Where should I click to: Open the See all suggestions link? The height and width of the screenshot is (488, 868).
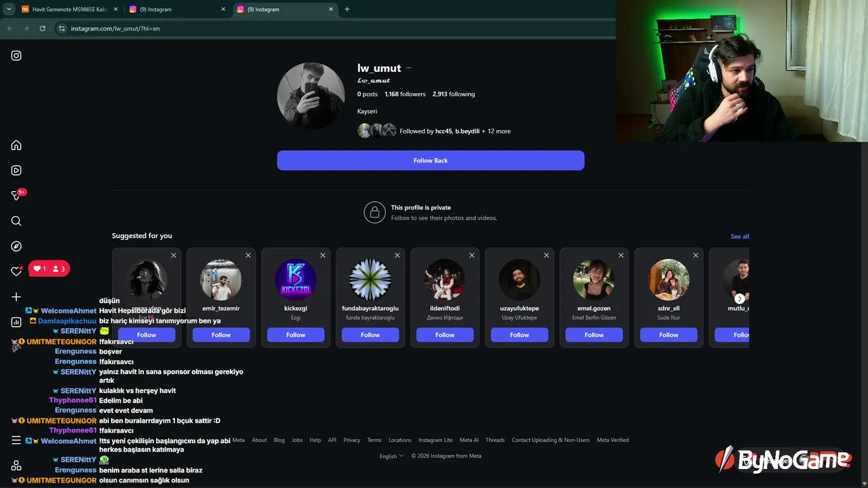tap(740, 237)
